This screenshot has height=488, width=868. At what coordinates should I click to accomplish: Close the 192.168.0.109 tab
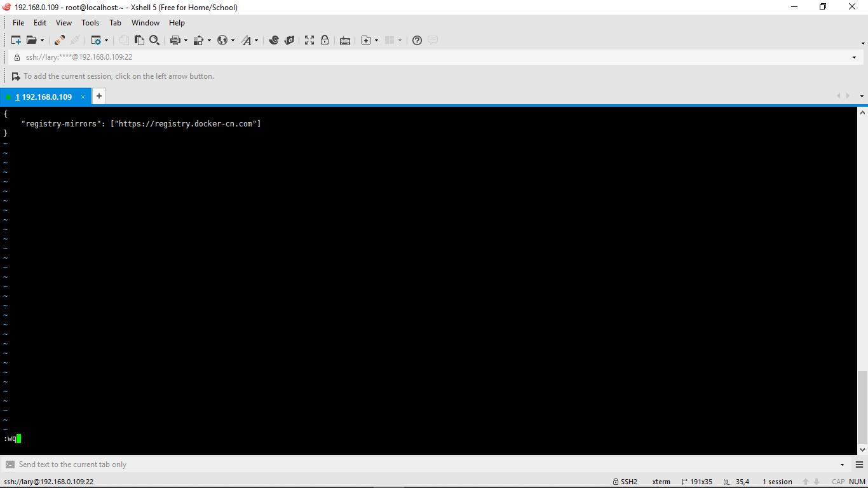[x=83, y=97]
